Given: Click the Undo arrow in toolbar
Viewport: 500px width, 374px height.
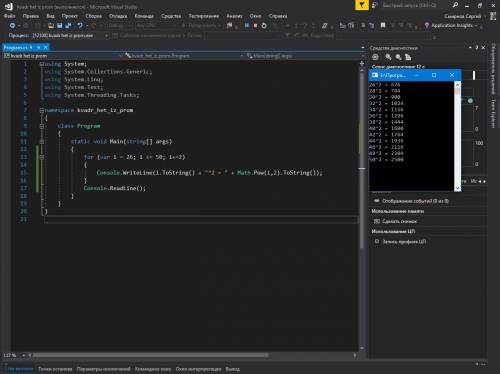Looking at the screenshot, I should pos(80,25).
